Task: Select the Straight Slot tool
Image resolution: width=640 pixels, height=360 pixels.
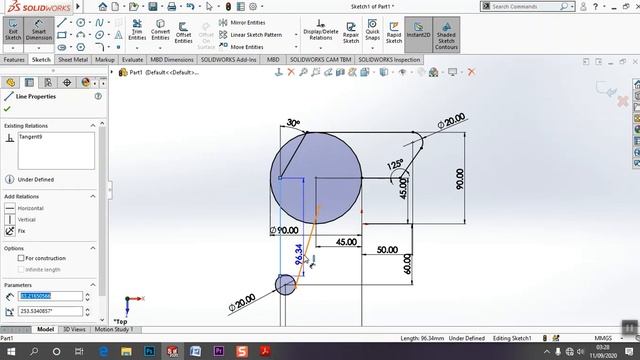Action: click(62, 47)
